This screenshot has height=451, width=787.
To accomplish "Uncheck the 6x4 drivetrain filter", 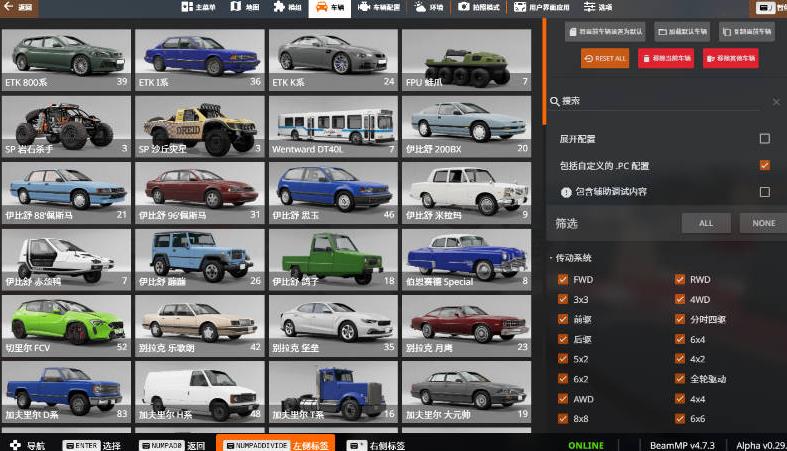I will tap(680, 339).
